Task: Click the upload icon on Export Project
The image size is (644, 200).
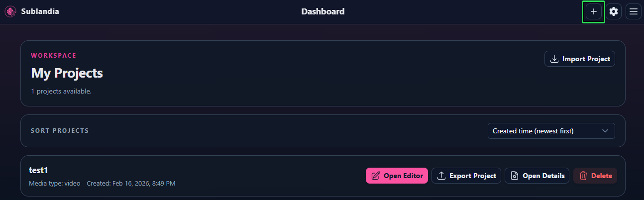Action: click(x=441, y=176)
